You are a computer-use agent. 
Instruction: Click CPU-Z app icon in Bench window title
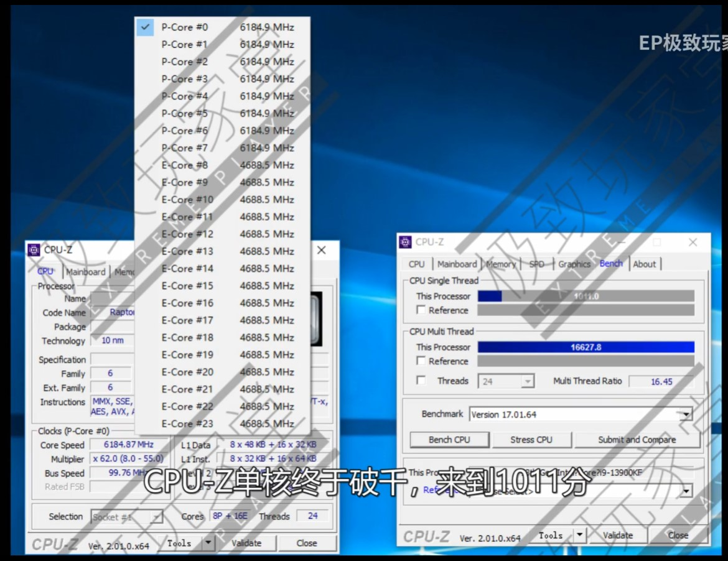point(405,242)
